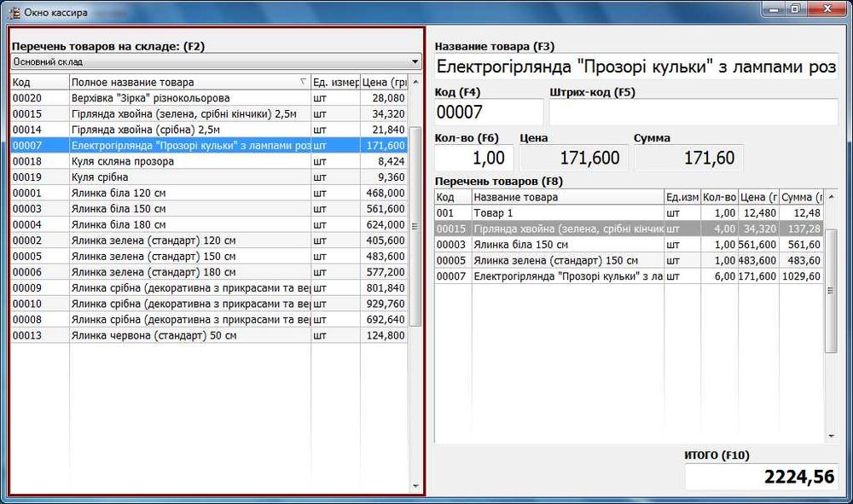Image resolution: width=853 pixels, height=504 pixels.
Task: Click warehouse list scrollbar up arrow
Action: (x=415, y=82)
